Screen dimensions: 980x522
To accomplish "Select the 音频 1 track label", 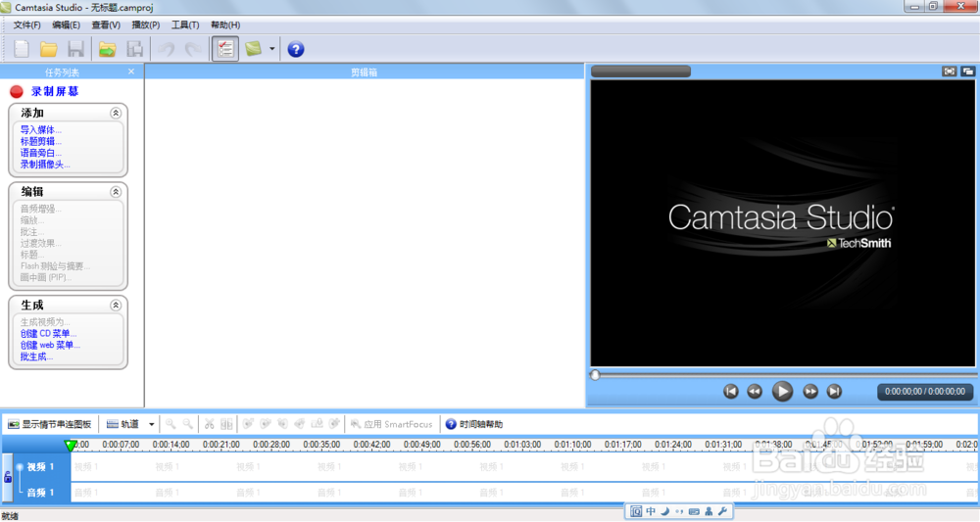I will (40, 493).
